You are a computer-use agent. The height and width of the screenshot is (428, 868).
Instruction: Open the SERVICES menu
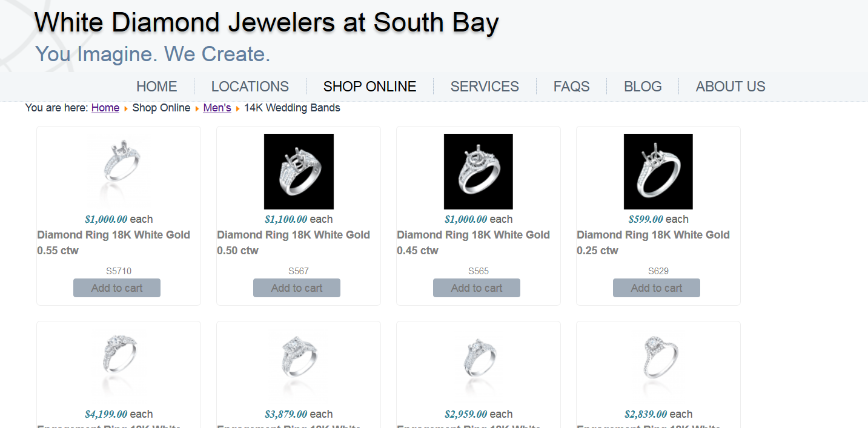coord(485,87)
